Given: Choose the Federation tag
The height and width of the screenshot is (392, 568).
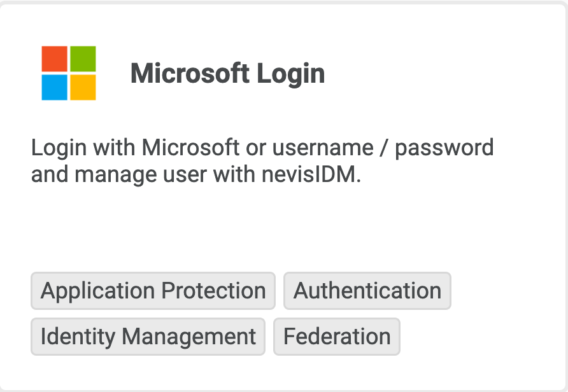Looking at the screenshot, I should click(336, 337).
